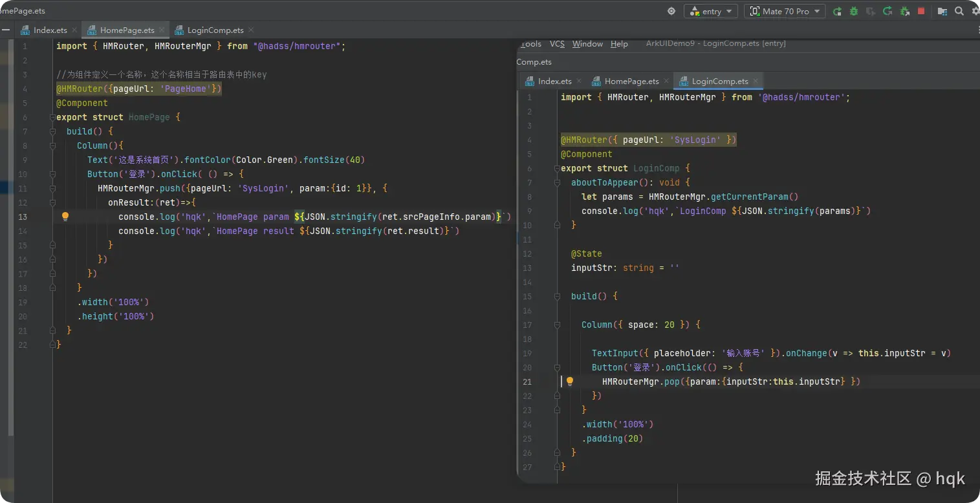Switch to the Index.ets tab in left editor
The height and width of the screenshot is (503, 980).
(x=50, y=30)
